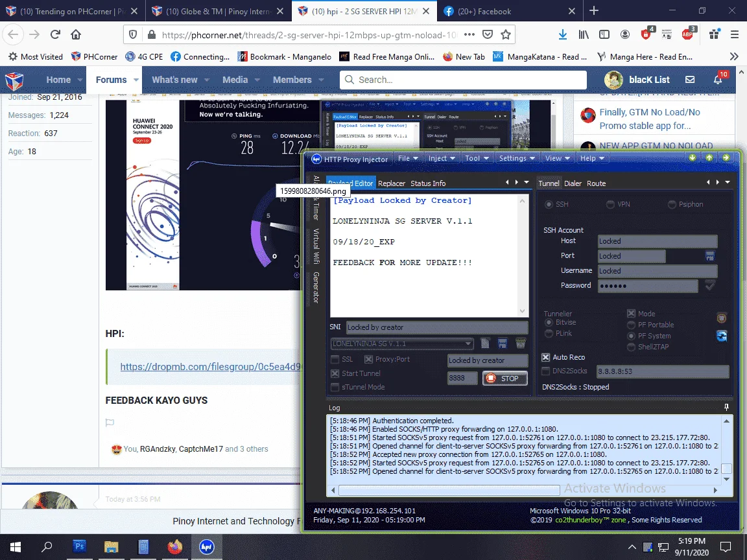This screenshot has height=560, width=747.
Task: Reload the page with the refresh icon
Action: (x=55, y=34)
